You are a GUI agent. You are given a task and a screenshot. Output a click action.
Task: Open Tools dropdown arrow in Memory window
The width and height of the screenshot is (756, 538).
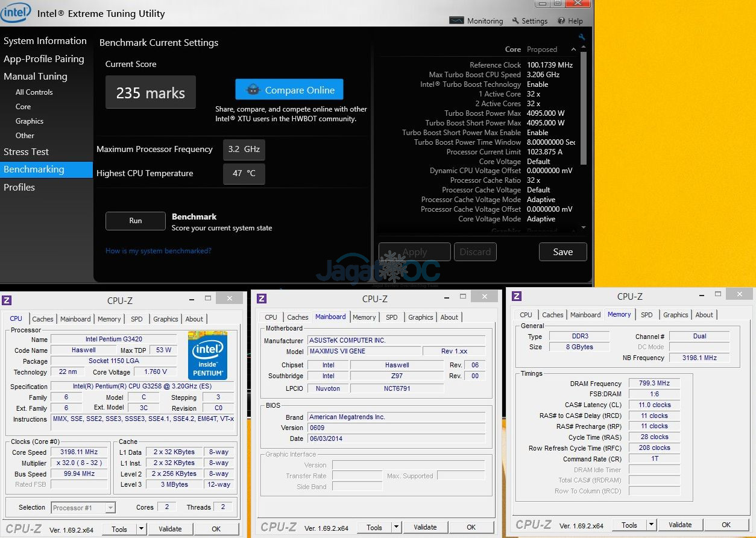pyautogui.click(x=651, y=525)
